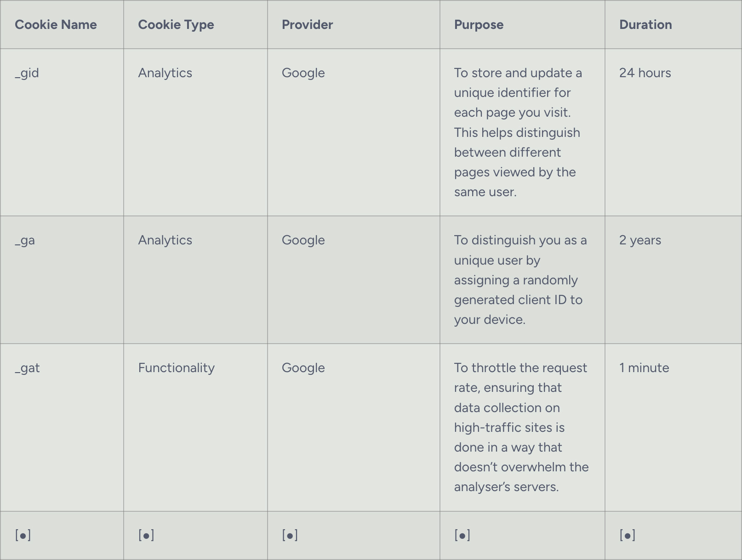This screenshot has width=742, height=560.
Task: Select the Provider column header
Action: [x=307, y=25]
